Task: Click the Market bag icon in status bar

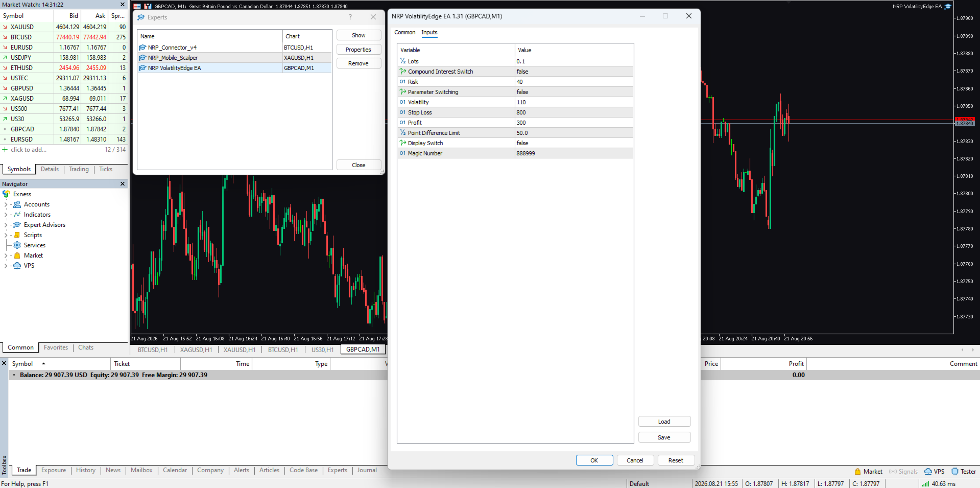Action: (857, 472)
